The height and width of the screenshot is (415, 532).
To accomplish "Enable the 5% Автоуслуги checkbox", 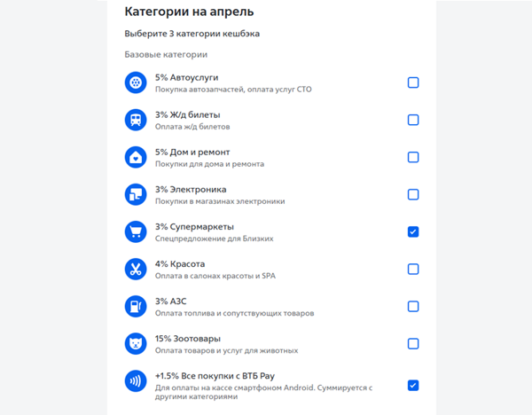I will tap(413, 82).
